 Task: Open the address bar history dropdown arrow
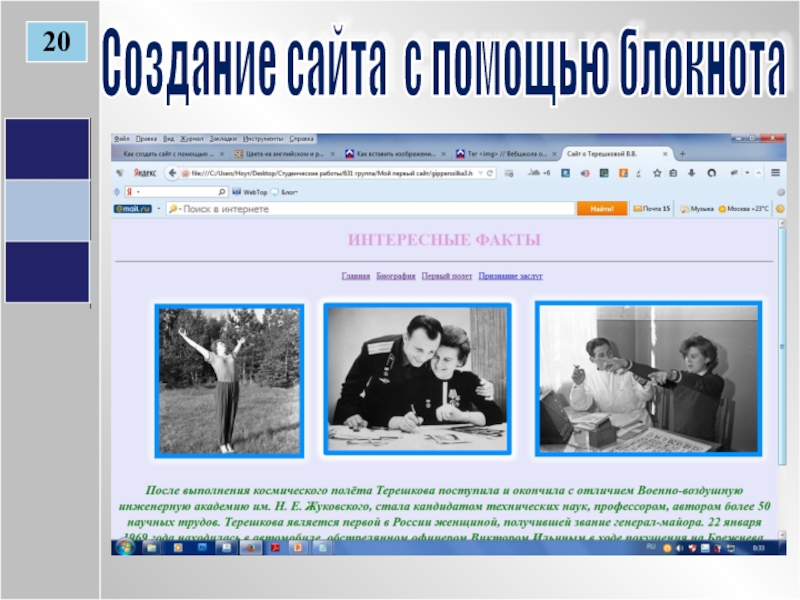tap(481, 173)
